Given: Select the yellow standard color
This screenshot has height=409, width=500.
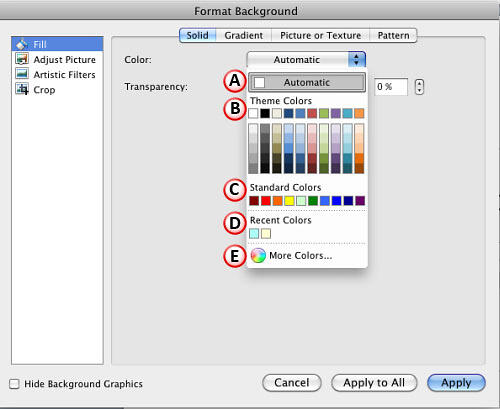Looking at the screenshot, I should click(289, 201).
